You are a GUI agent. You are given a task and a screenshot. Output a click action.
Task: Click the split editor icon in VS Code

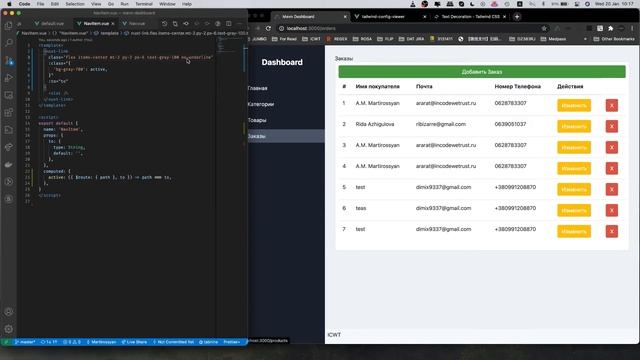[229, 24]
